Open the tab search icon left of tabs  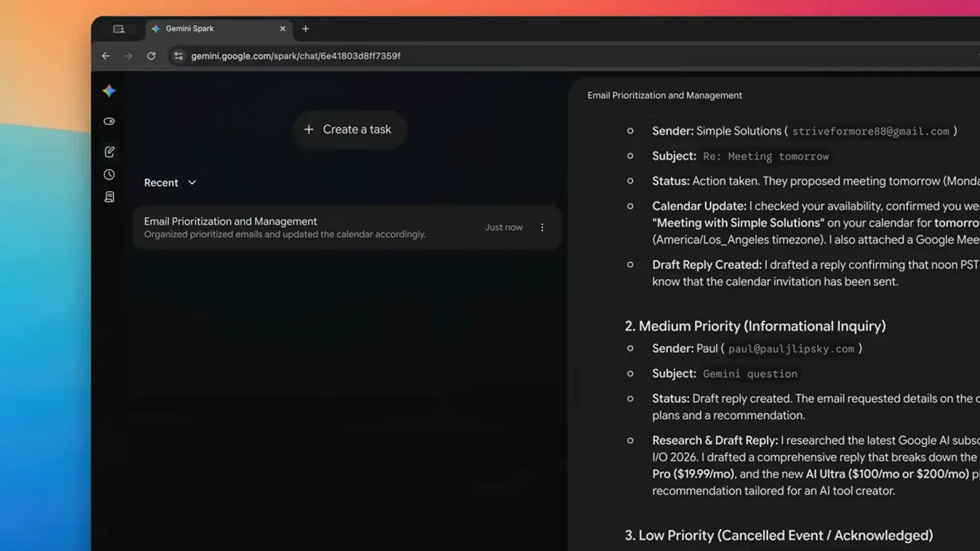(119, 29)
